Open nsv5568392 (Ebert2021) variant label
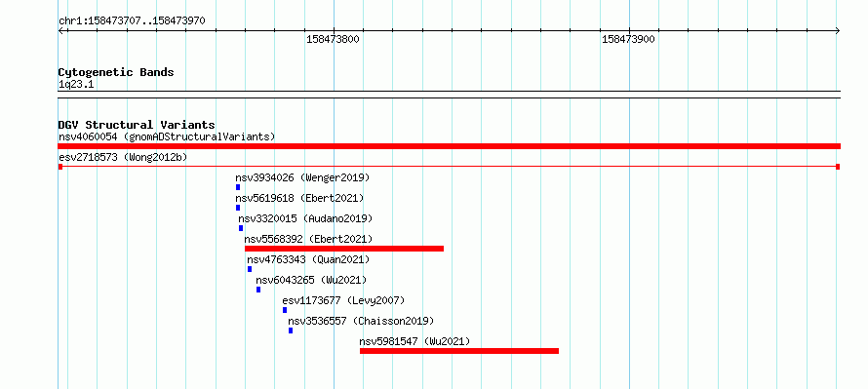868x389 pixels. tap(308, 239)
